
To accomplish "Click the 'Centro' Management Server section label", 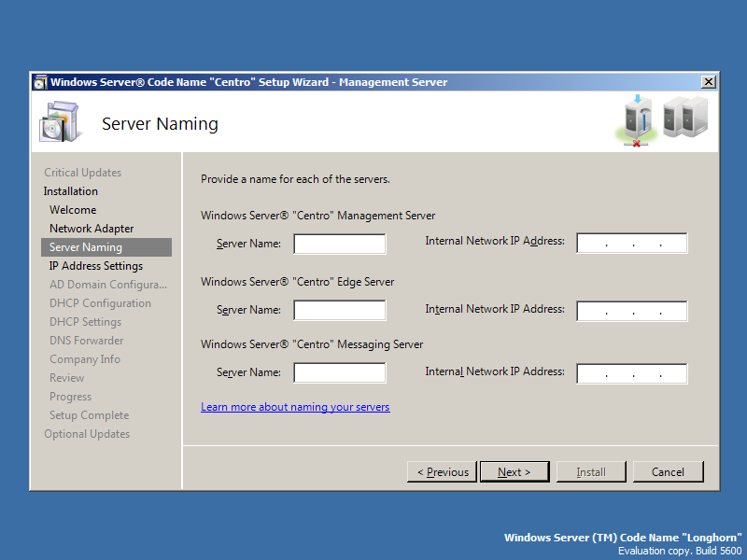I will coord(317,216).
